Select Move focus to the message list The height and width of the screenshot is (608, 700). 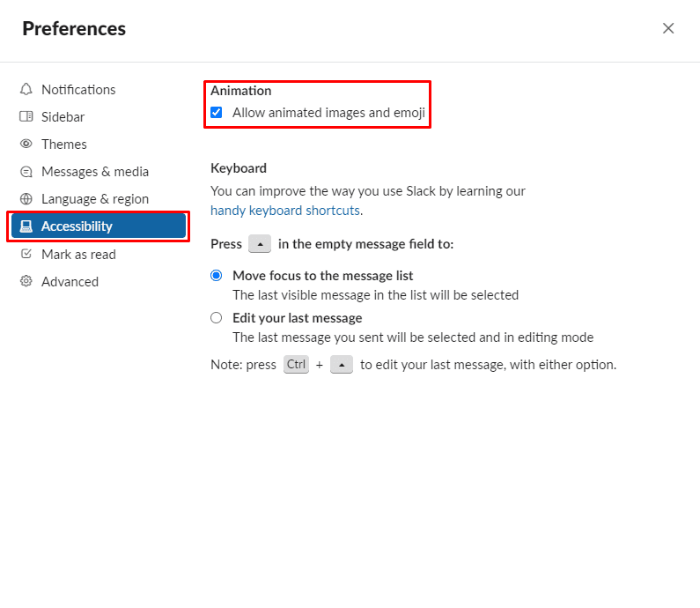tap(217, 276)
